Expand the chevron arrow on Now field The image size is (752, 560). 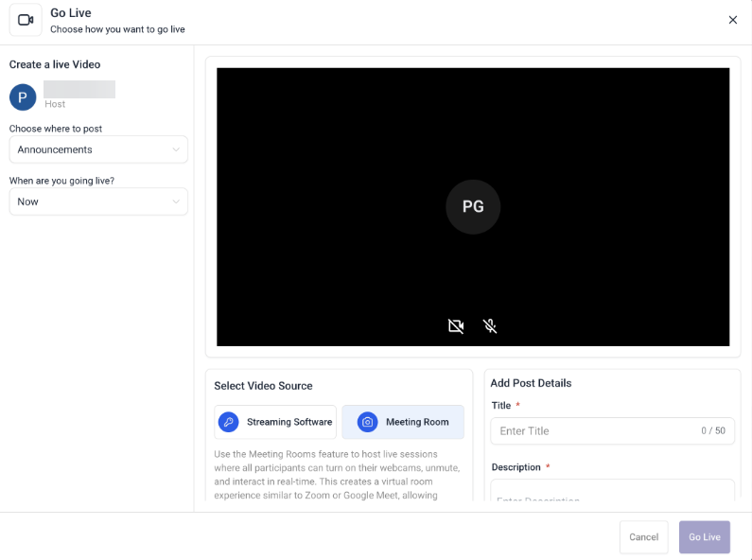tap(176, 201)
